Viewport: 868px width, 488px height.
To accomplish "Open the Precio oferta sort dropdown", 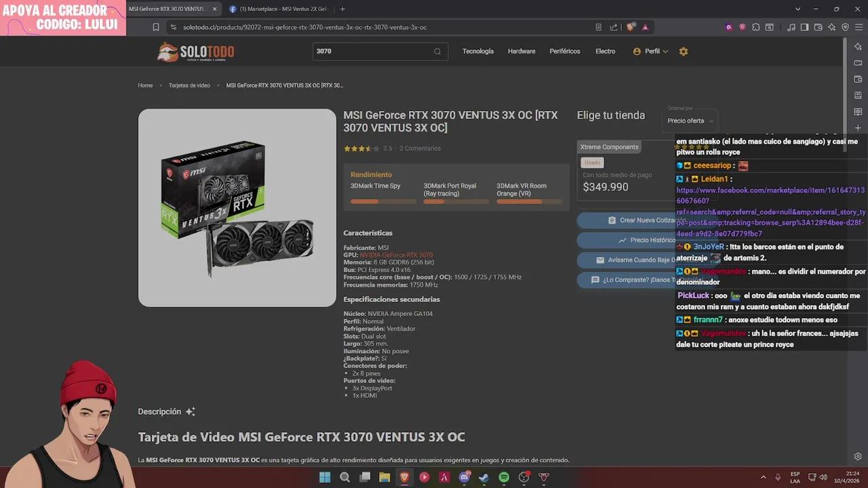I will [x=690, y=121].
